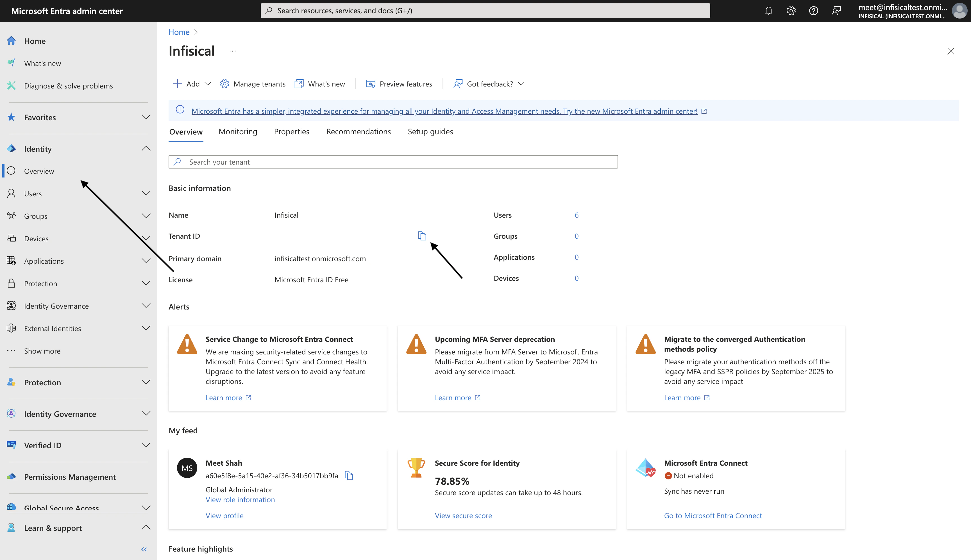Image resolution: width=971 pixels, height=560 pixels.
Task: Click the Applications count 0
Action: (576, 257)
